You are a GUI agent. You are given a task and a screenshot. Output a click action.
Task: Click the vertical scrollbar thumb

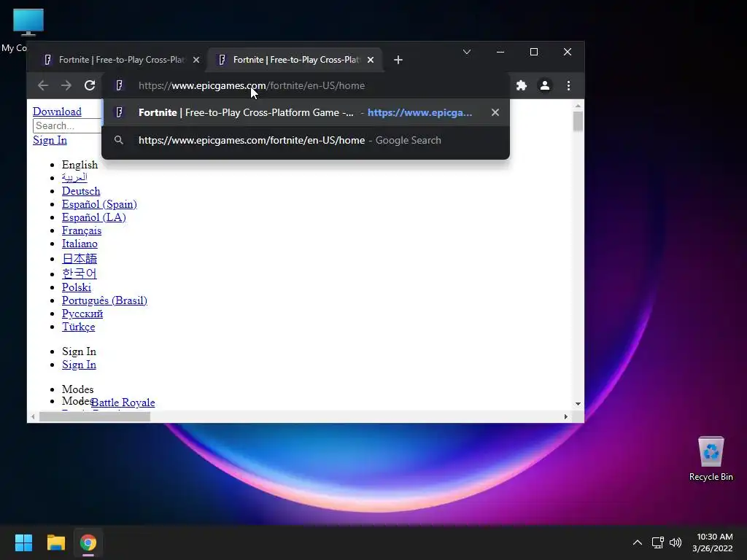(x=578, y=121)
